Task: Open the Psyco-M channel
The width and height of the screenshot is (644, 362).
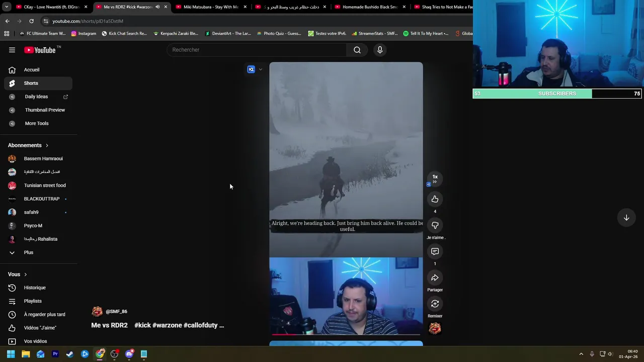Action: click(38, 226)
